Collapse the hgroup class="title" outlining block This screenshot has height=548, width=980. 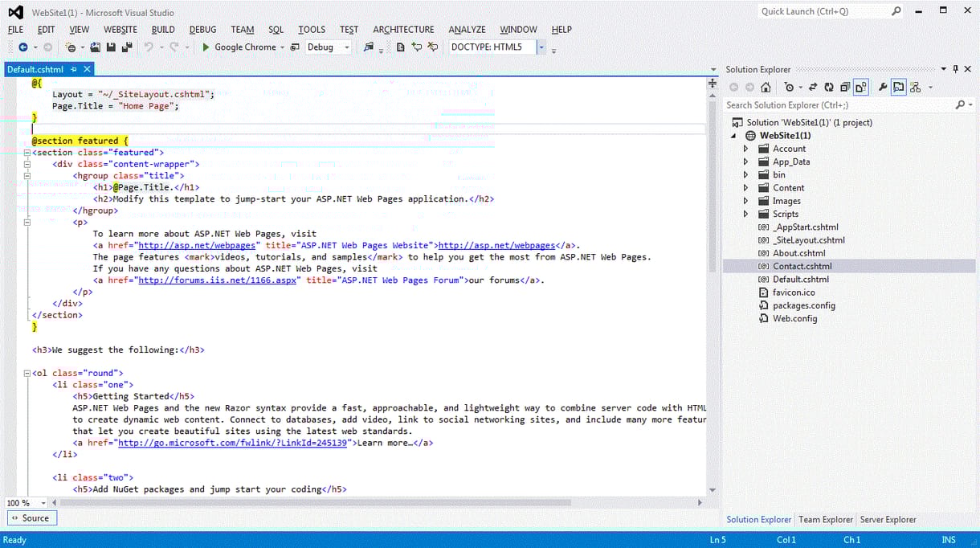point(27,176)
